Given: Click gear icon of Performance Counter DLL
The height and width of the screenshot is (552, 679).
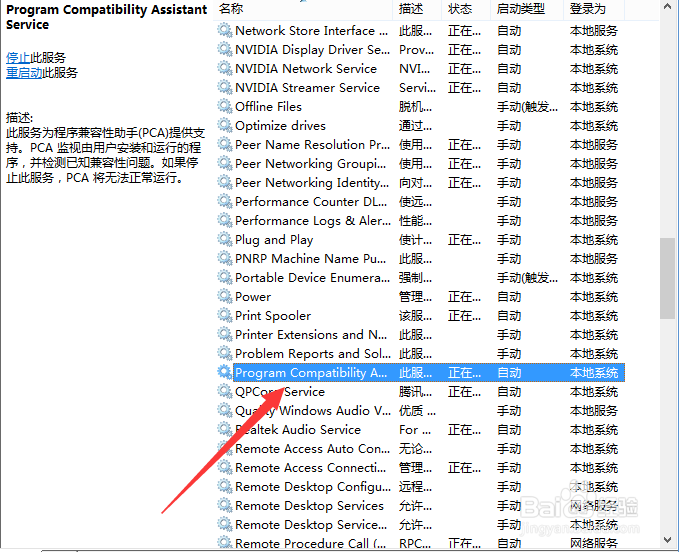Looking at the screenshot, I should 224,202.
